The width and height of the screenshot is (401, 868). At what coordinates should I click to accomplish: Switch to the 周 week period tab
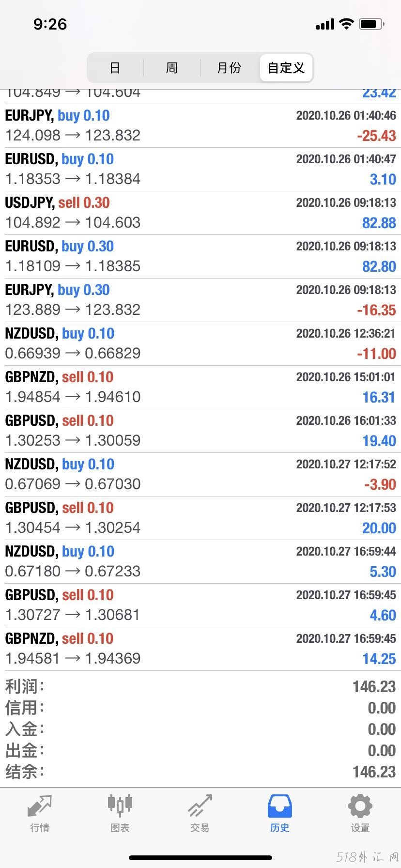pyautogui.click(x=172, y=68)
